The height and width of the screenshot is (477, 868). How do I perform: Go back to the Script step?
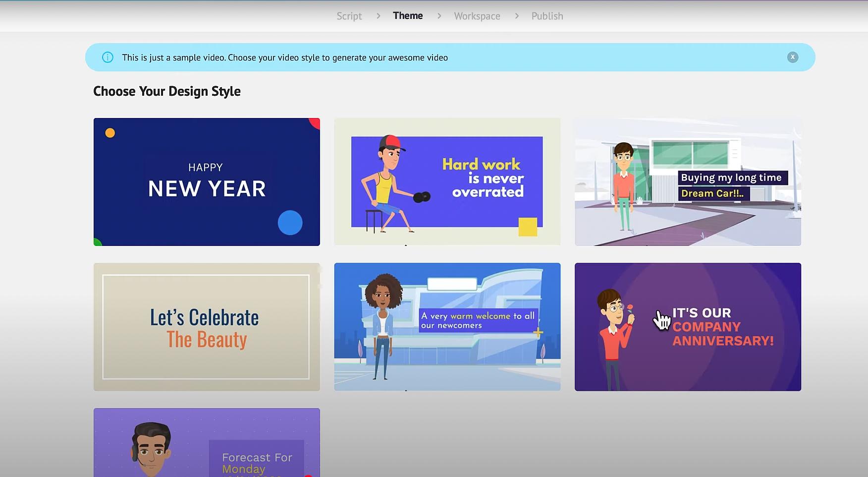point(349,16)
